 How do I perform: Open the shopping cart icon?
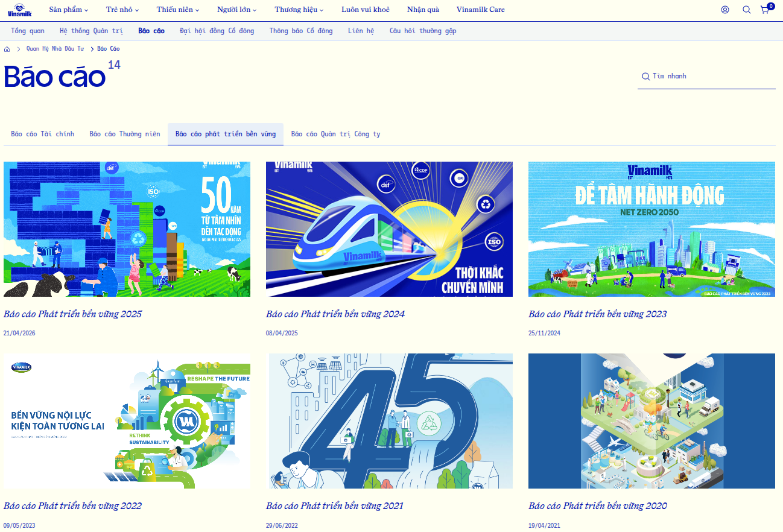coord(765,10)
